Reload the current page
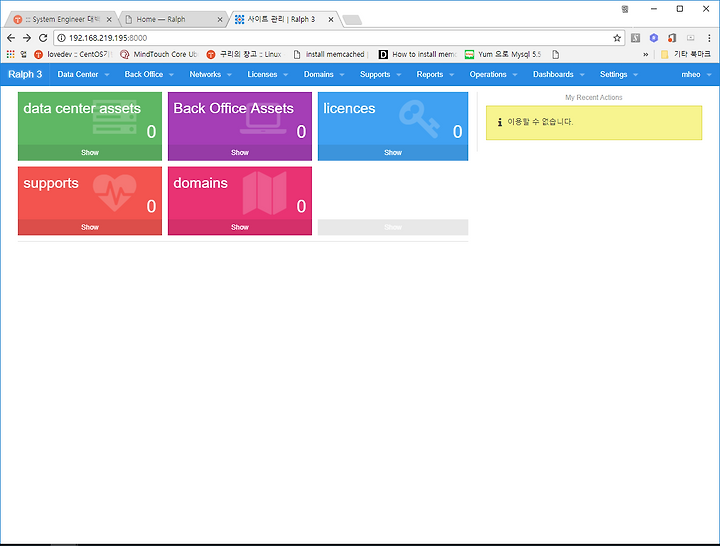The width and height of the screenshot is (720, 546). [x=43, y=38]
